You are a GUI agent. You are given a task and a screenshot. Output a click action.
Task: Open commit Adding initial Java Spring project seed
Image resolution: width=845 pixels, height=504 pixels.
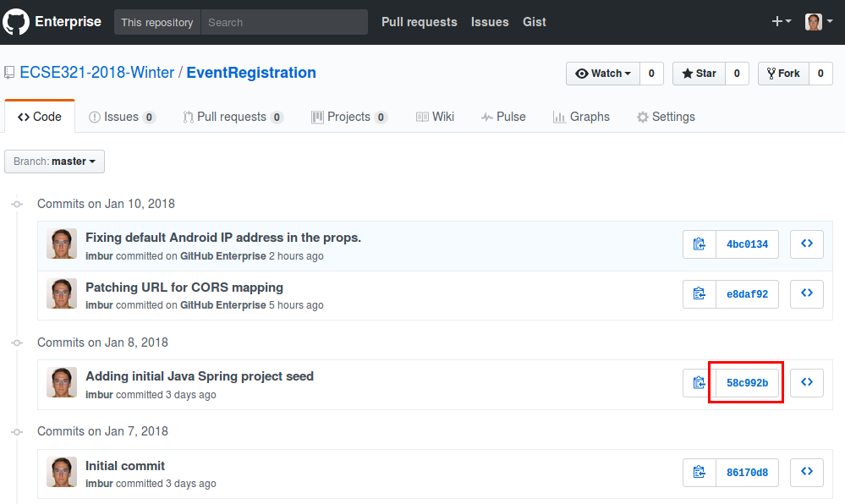[x=200, y=376]
